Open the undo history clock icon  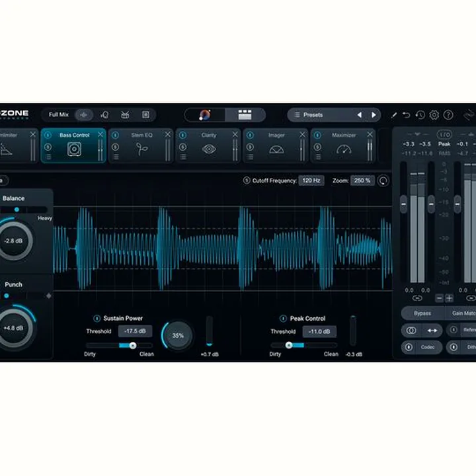pyautogui.click(x=420, y=115)
